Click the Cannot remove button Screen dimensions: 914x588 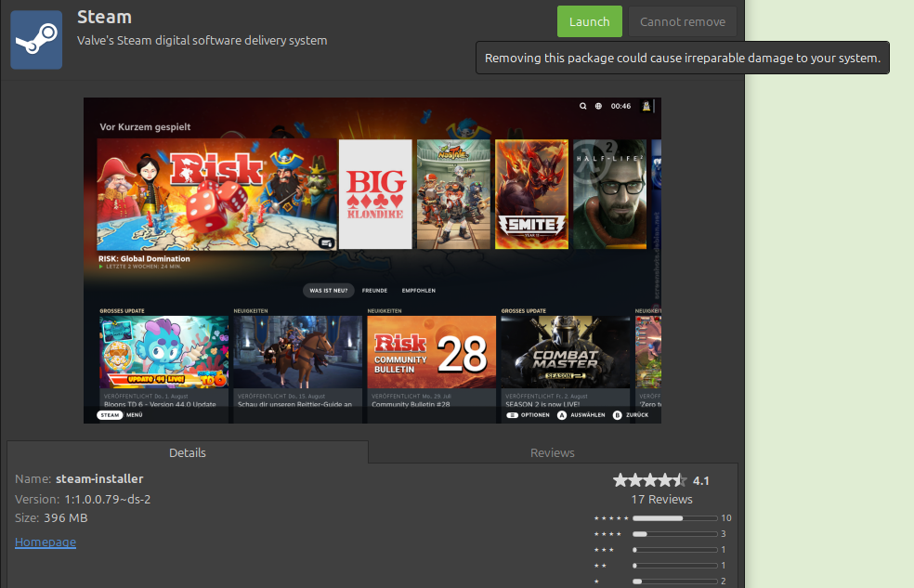pyautogui.click(x=682, y=20)
